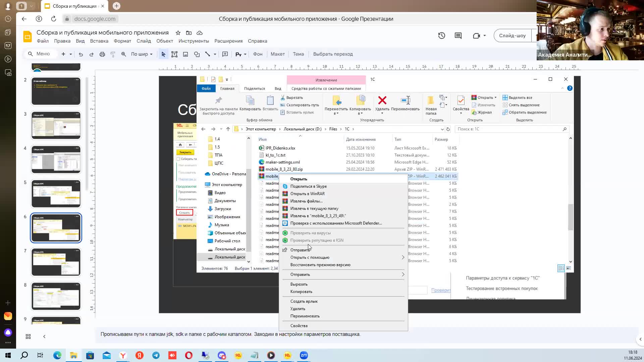
Task: Expand the new slide layout dropdown arrow
Action: point(71,54)
